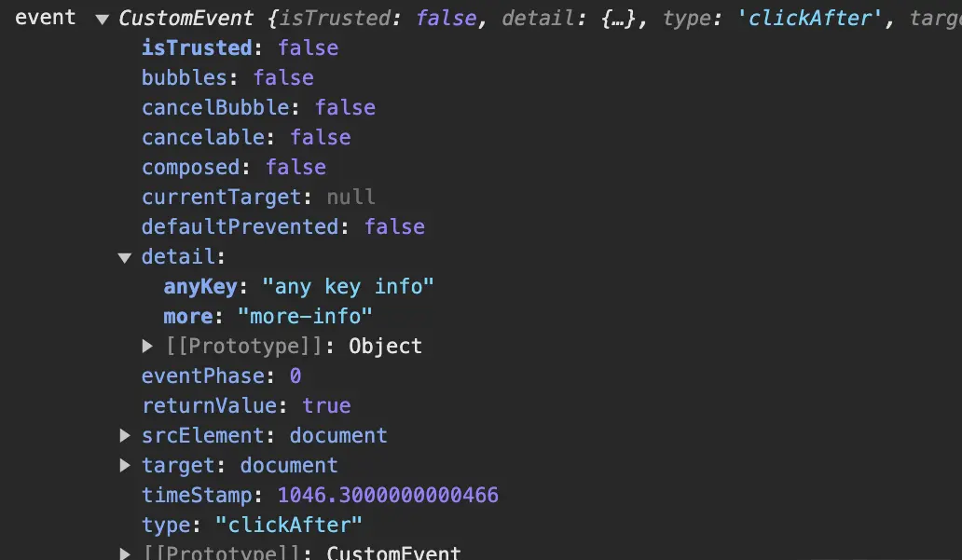Screen dimensions: 962x560
Task: Click the anyKey string value
Action: pyautogui.click(x=350, y=286)
